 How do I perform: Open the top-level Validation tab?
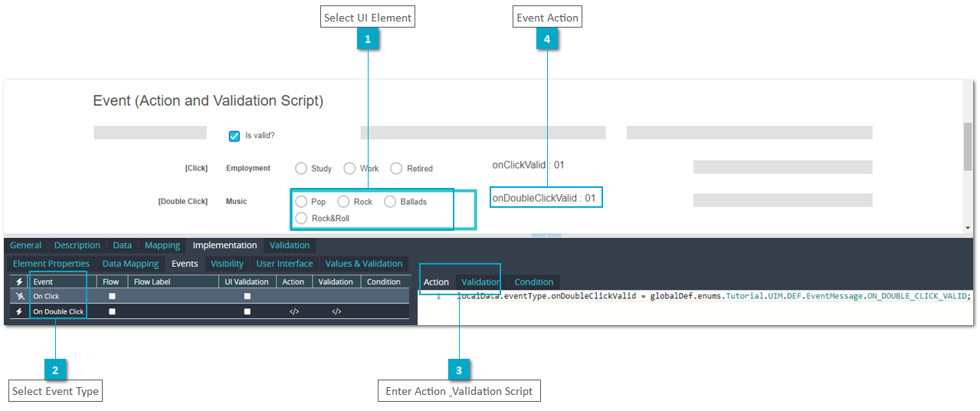click(x=290, y=245)
